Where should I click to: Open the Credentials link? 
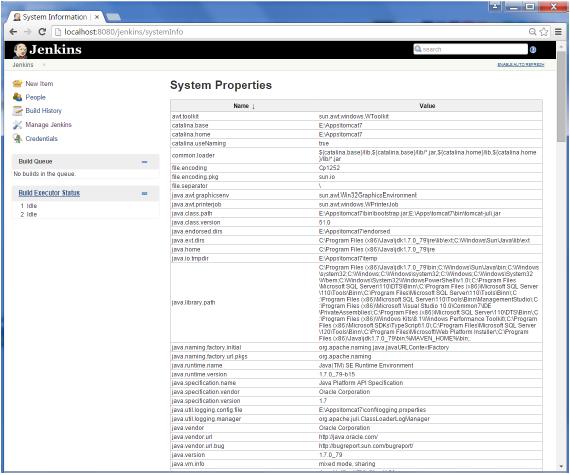(x=41, y=138)
